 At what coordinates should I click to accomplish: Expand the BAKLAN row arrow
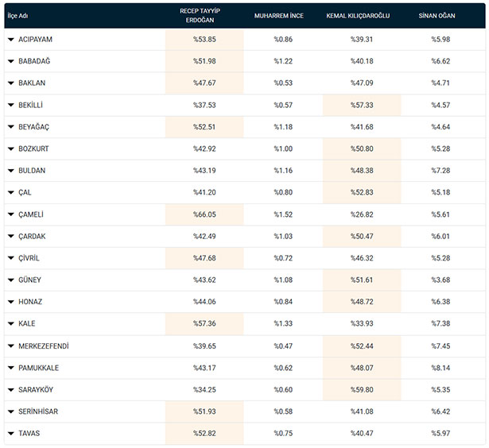11,83
